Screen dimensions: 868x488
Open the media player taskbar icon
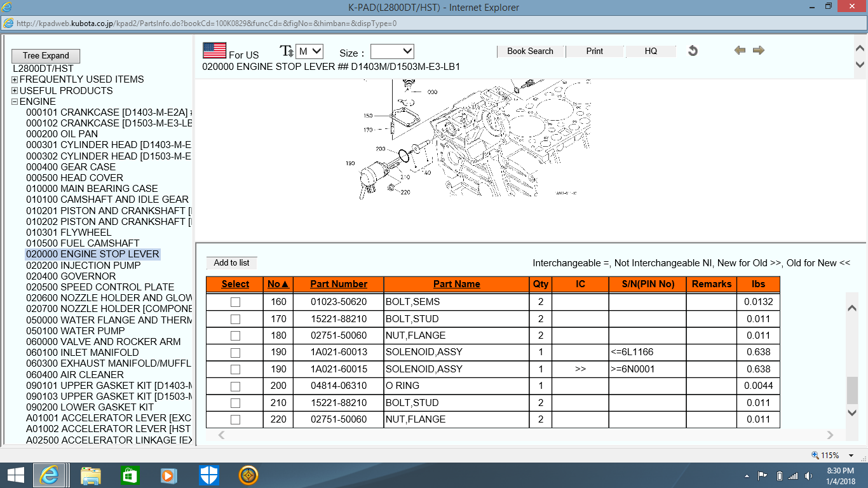coord(168,475)
